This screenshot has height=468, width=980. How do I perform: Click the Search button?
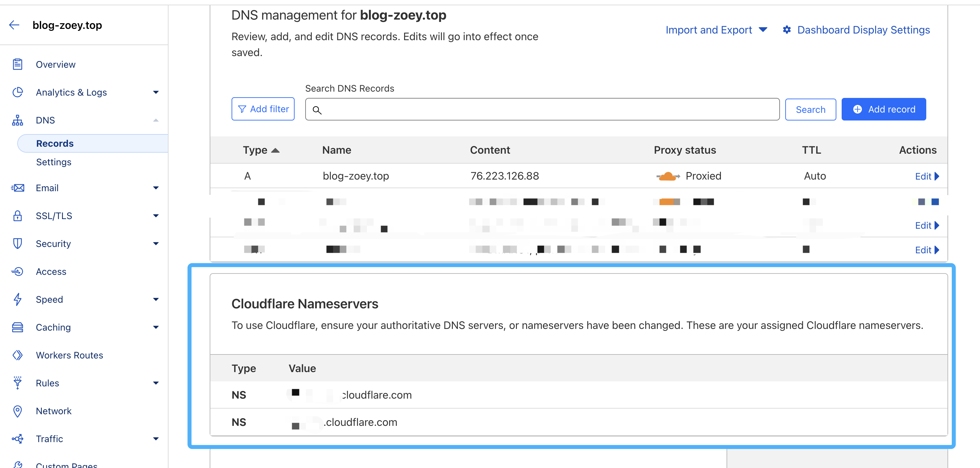pos(810,110)
